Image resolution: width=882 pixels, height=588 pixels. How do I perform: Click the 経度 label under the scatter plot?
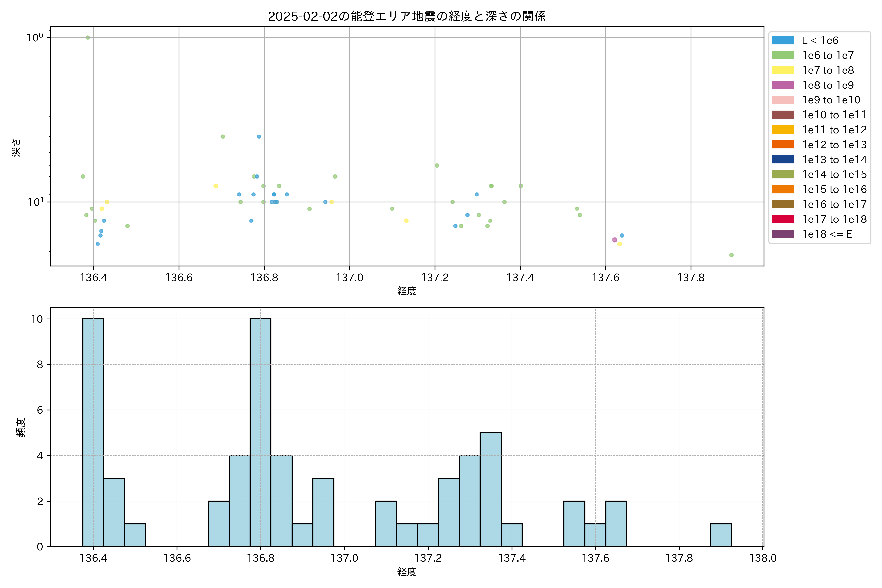[x=407, y=291]
